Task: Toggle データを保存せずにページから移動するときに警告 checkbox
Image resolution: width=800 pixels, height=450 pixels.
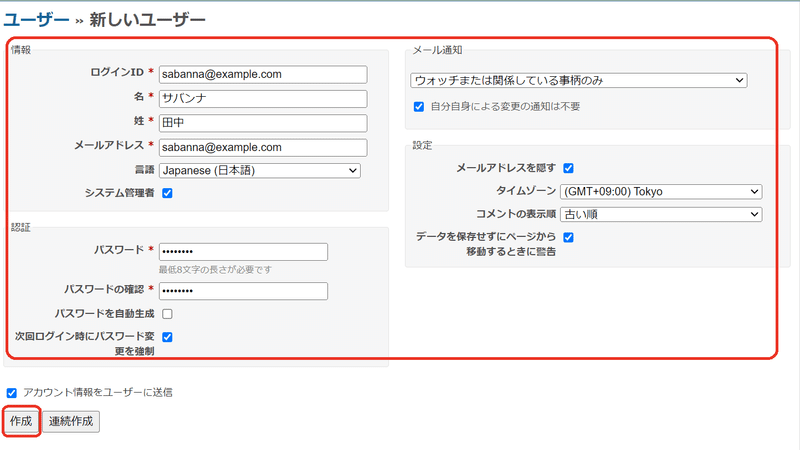Action: (x=568, y=238)
